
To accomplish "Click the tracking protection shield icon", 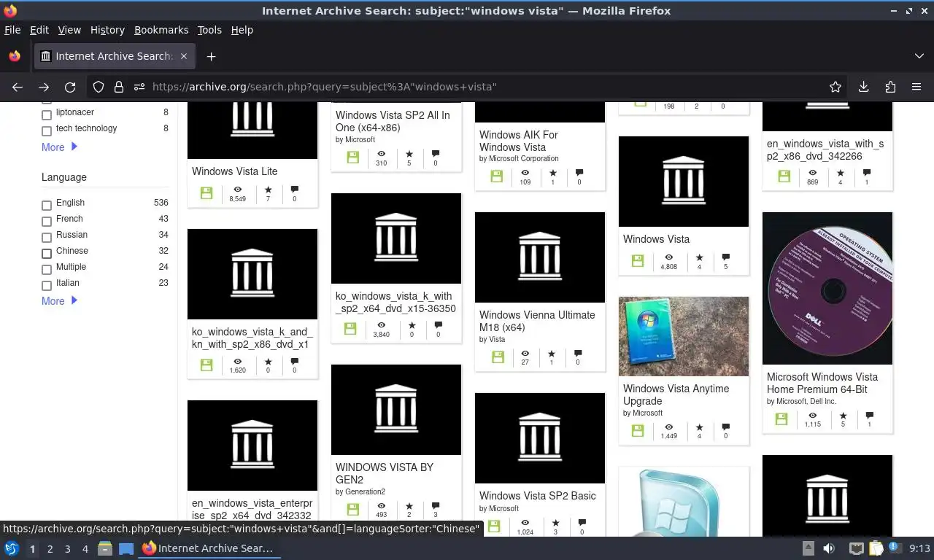I will click(x=99, y=87).
